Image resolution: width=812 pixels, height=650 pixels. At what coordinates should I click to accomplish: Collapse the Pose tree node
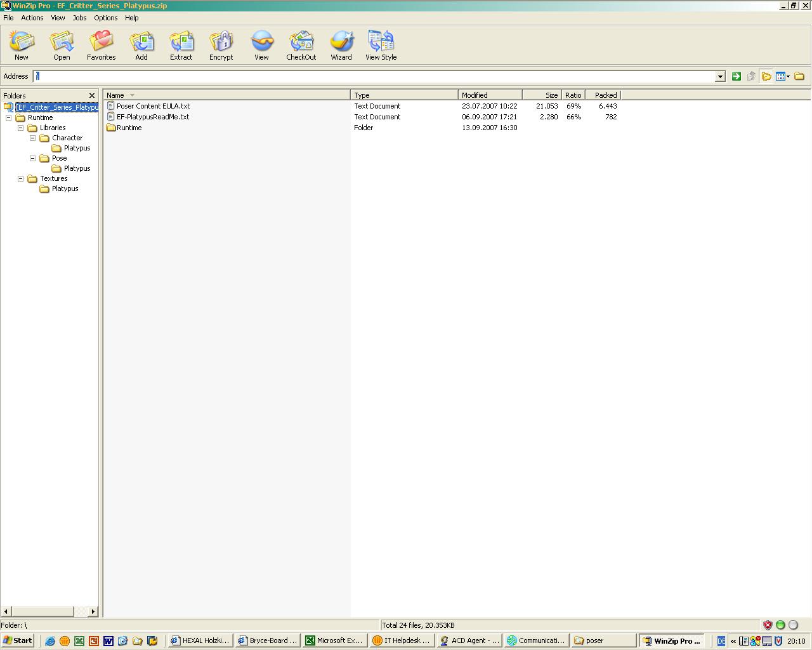pos(33,158)
